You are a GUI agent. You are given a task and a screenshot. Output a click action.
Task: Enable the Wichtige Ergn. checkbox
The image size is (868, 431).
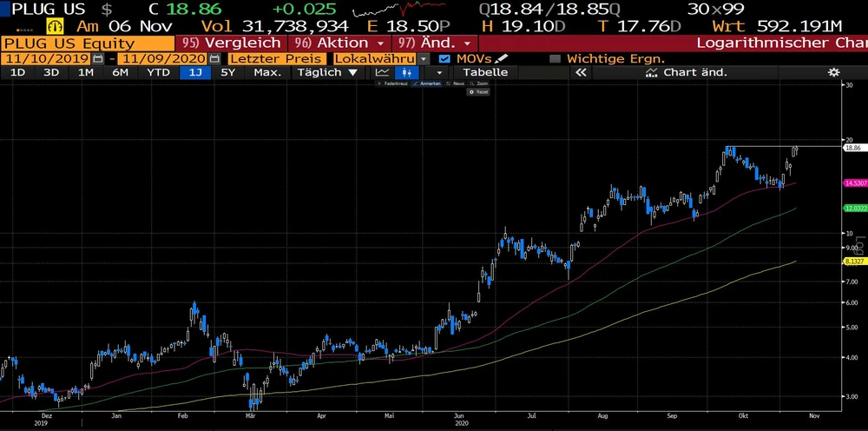[555, 59]
